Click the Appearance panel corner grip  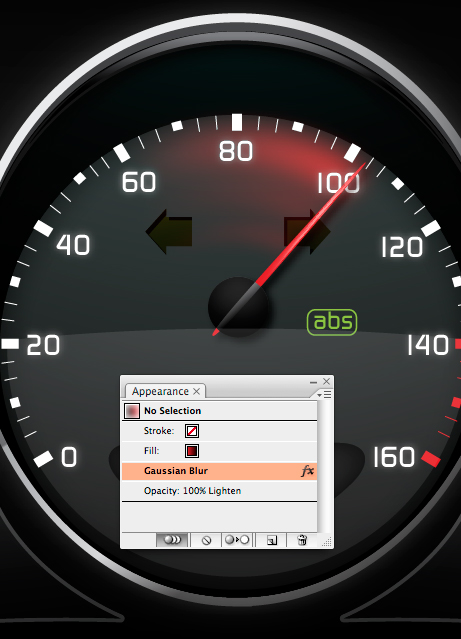327,542
